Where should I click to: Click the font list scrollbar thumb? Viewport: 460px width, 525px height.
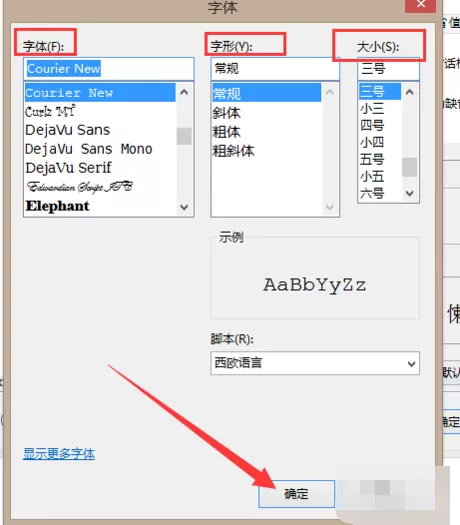[184, 136]
